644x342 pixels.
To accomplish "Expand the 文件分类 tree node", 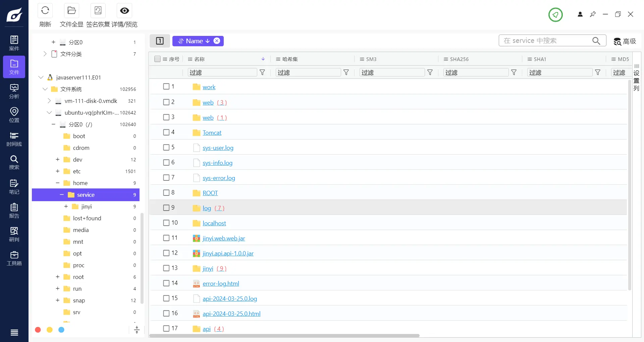I will [x=45, y=54].
